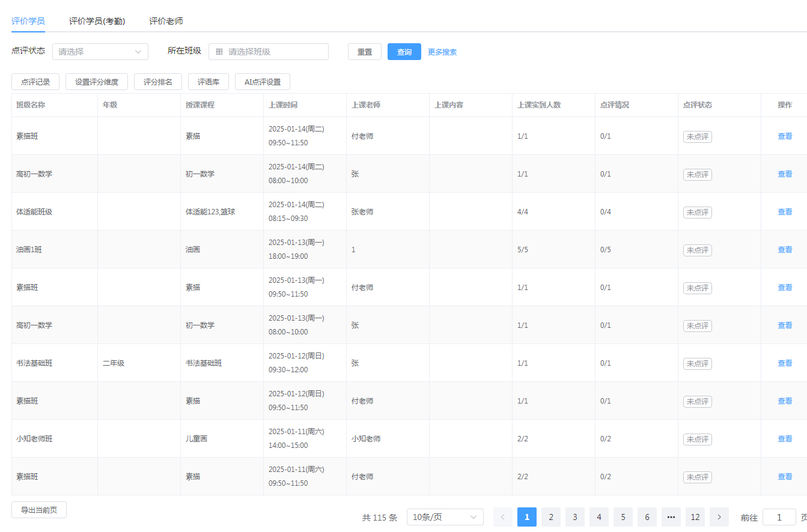
Task: Click the grid icon in the class selector
Action: (219, 52)
